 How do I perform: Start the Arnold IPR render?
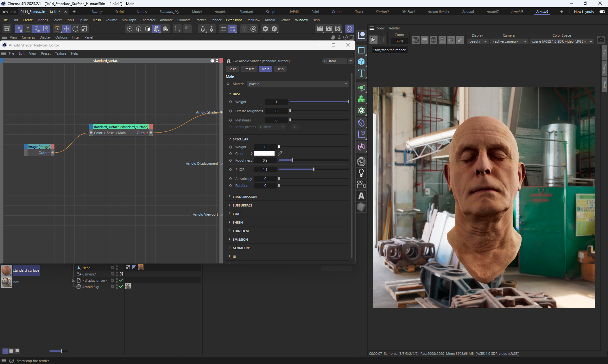click(x=373, y=40)
